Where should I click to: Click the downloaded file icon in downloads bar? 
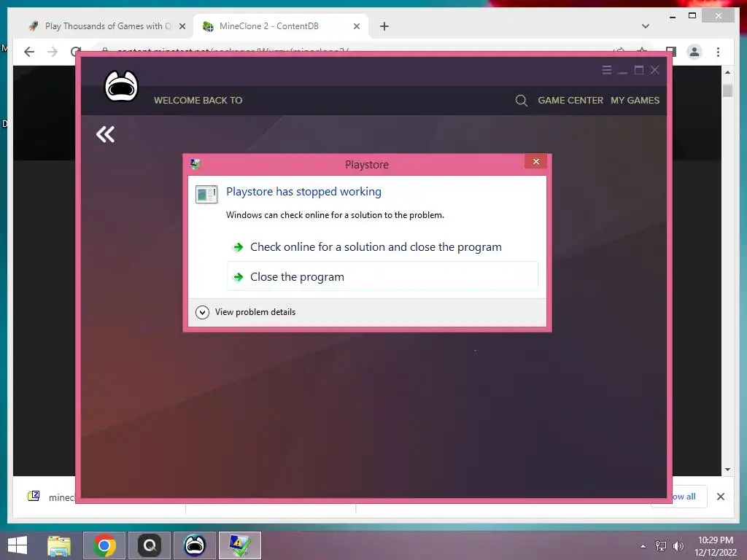pos(34,496)
